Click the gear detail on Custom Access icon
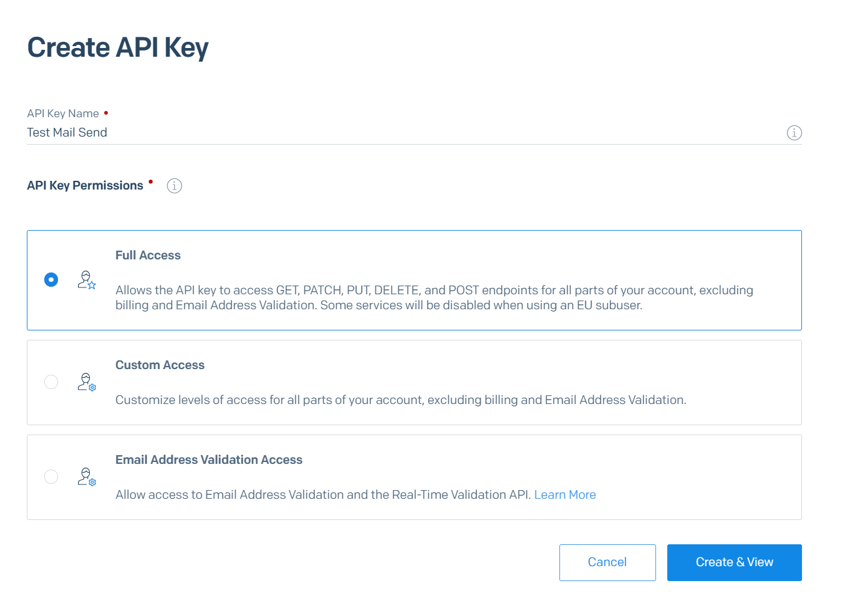The height and width of the screenshot is (616, 850). tap(92, 387)
